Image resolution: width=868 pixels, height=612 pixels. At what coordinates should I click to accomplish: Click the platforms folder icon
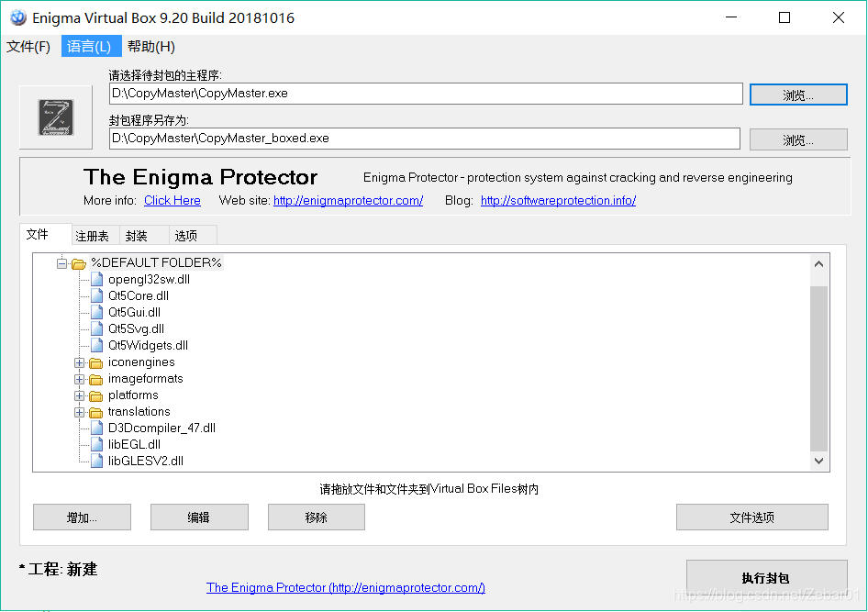click(x=95, y=396)
